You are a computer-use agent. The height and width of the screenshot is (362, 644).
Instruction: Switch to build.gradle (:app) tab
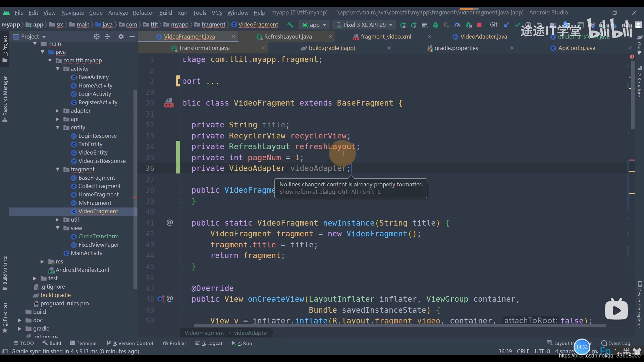click(332, 48)
